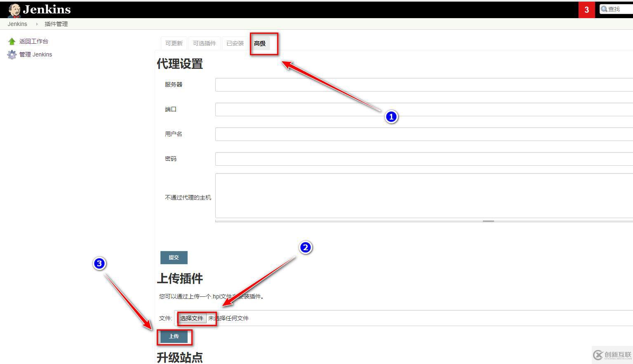Click the 上传 upload button
This screenshot has height=364, width=633.
click(x=174, y=336)
